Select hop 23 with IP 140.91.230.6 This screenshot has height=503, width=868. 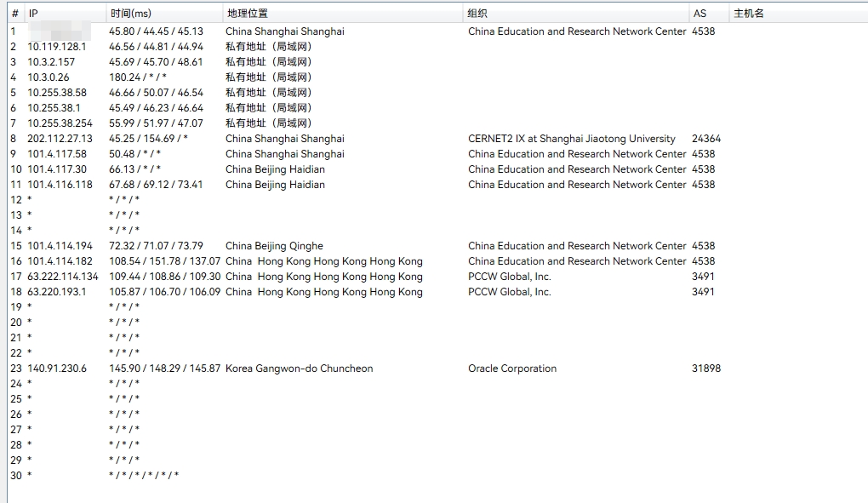click(x=57, y=369)
